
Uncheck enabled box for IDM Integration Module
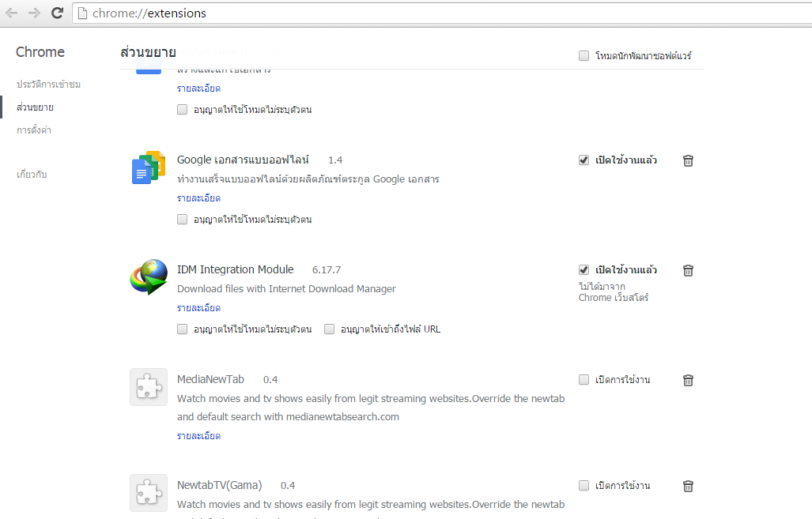584,269
